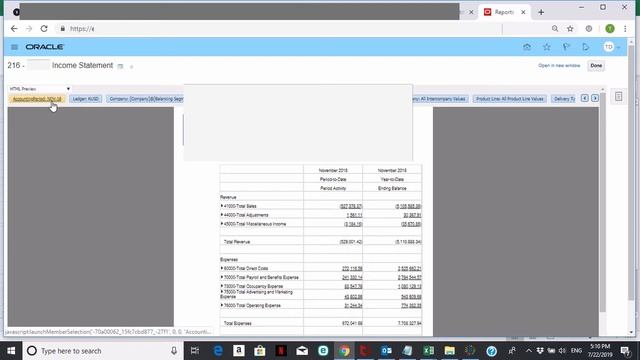The width and height of the screenshot is (640, 360).
Task: Click the Year-to-Date column header
Action: [392, 179]
